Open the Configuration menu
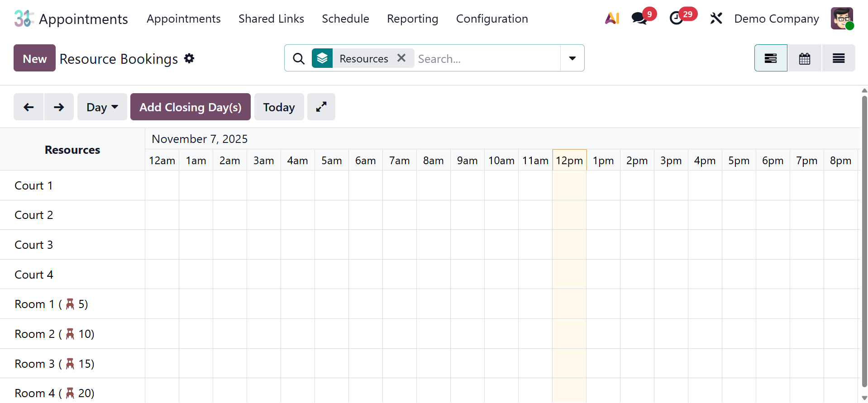The image size is (868, 403). click(492, 19)
